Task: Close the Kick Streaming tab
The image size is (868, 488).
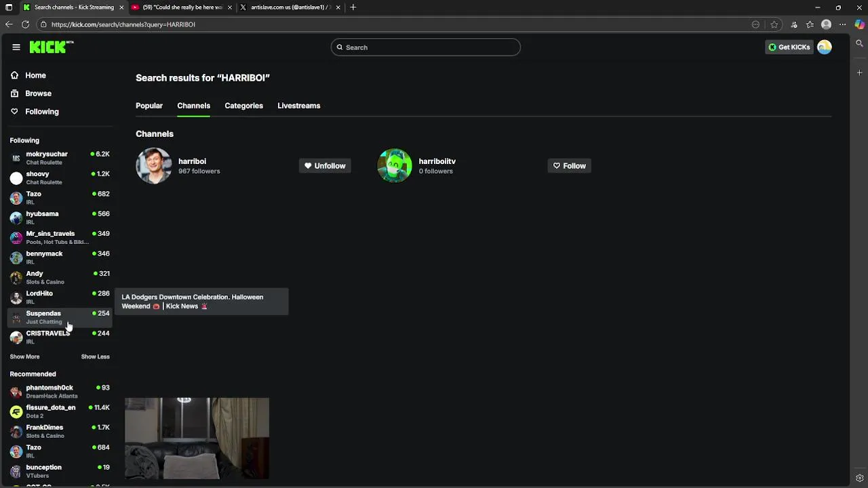Action: pos(121,7)
